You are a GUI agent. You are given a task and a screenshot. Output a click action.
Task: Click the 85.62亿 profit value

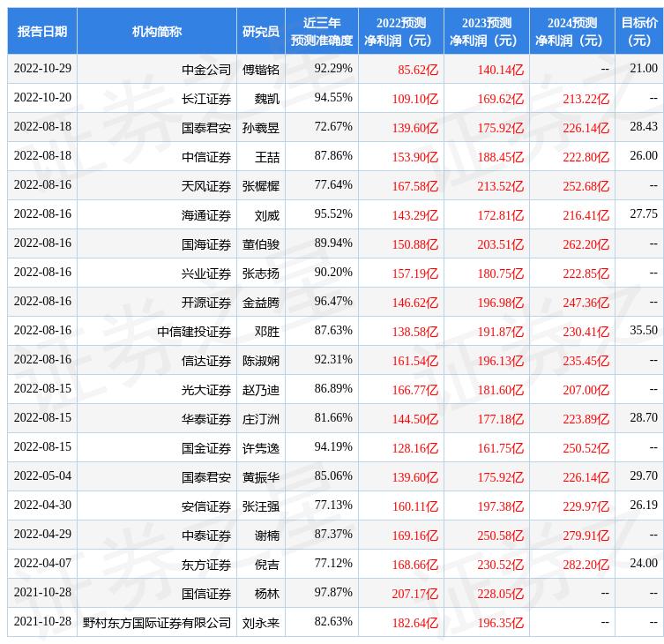pos(418,70)
